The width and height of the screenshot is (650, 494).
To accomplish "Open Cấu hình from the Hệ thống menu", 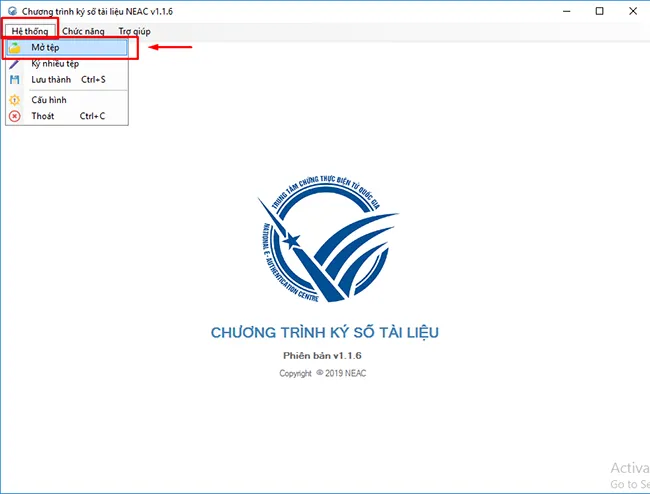I will point(48,100).
